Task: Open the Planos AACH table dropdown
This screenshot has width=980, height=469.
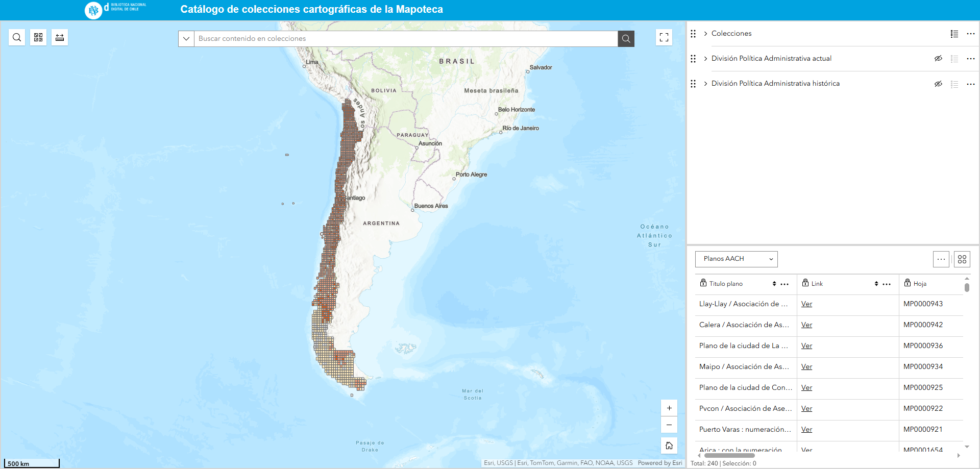Action: click(736, 259)
